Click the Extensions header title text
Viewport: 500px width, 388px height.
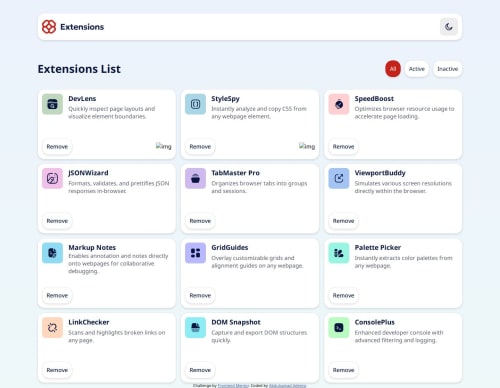pyautogui.click(x=82, y=27)
